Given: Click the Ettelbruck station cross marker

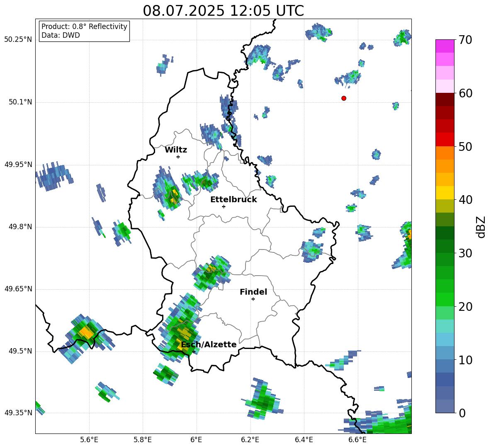Looking at the screenshot, I should 224,206.
